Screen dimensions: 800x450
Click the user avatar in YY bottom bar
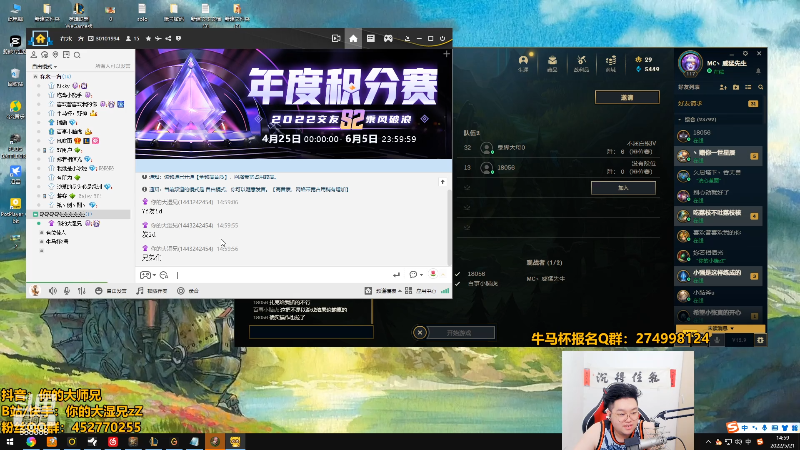point(35,290)
